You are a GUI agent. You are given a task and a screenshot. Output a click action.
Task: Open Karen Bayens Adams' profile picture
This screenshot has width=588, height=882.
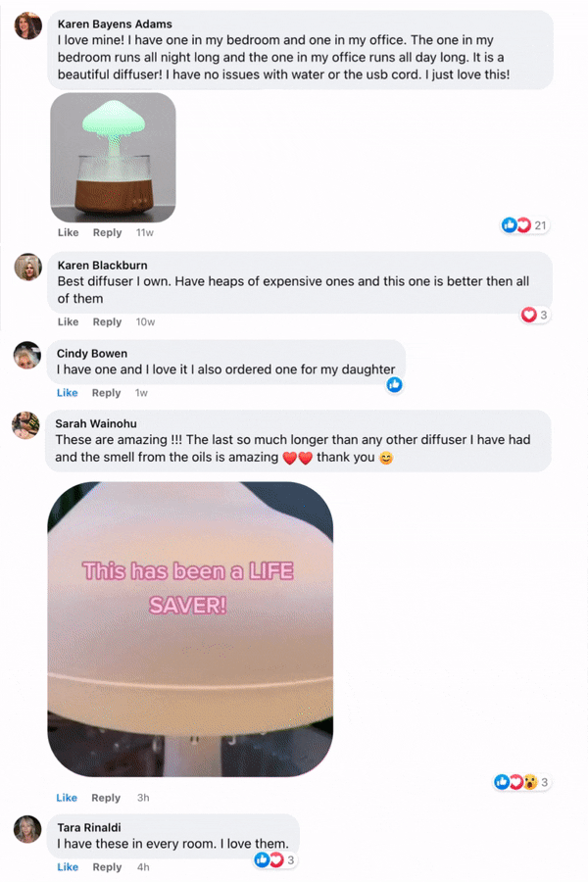pyautogui.click(x=28, y=25)
